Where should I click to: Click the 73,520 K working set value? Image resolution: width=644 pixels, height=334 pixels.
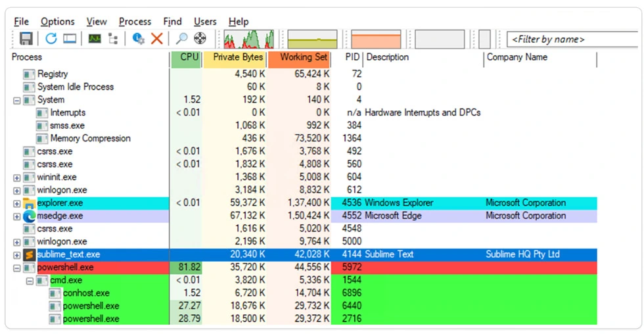pyautogui.click(x=312, y=139)
